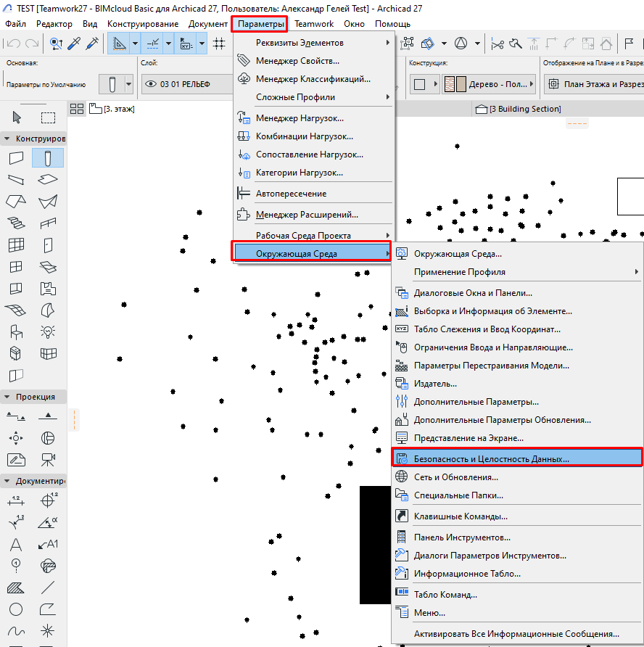Select the Wall tool in toolbox

click(x=16, y=158)
